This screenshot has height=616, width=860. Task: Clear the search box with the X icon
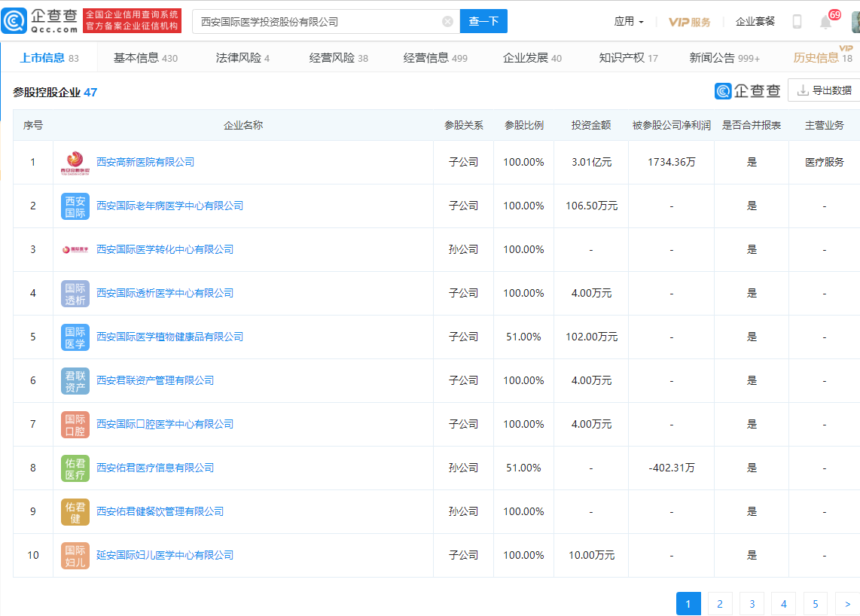click(x=447, y=21)
